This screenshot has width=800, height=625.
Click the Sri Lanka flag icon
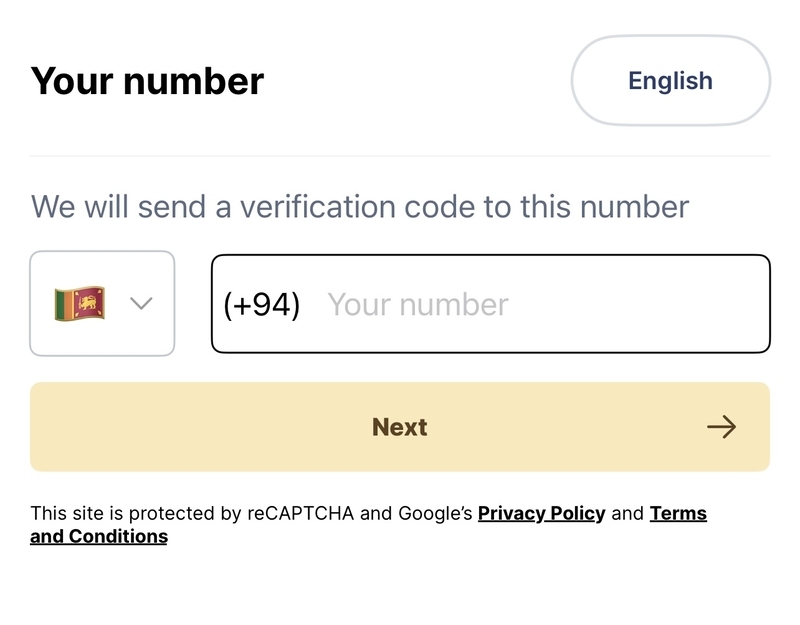click(x=80, y=304)
